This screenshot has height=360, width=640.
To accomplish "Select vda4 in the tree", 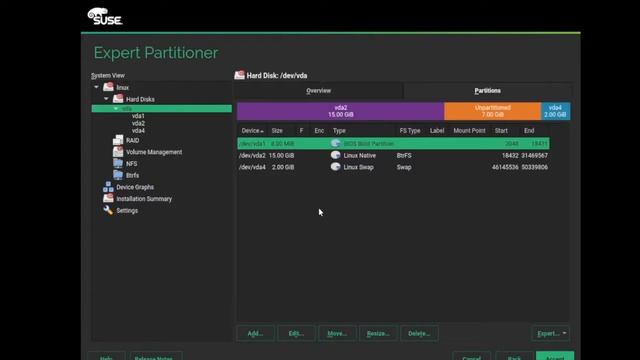I will pyautogui.click(x=138, y=131).
